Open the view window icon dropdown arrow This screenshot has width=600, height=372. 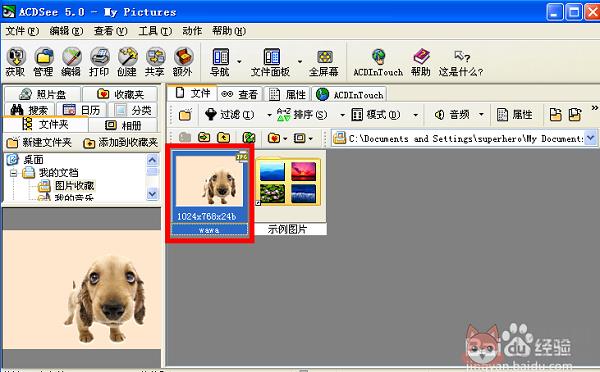click(x=311, y=138)
